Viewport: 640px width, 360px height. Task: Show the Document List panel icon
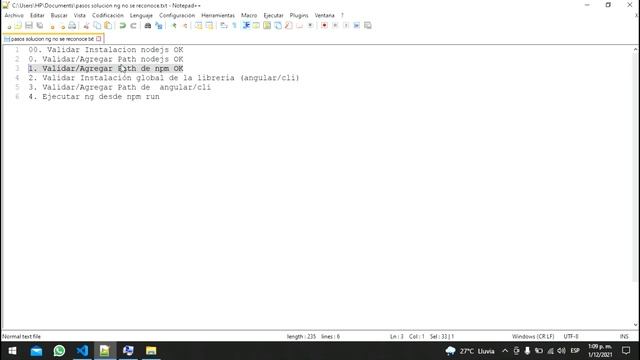point(278,26)
